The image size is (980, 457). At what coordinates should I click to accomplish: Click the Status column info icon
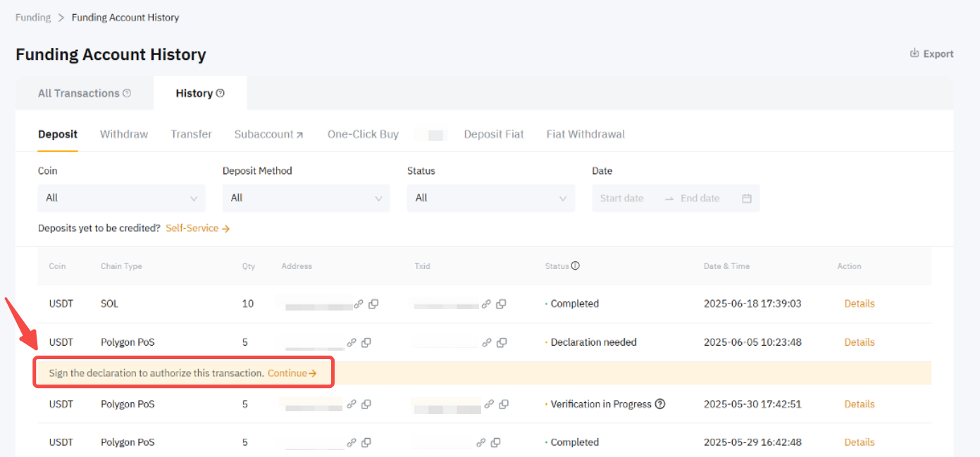pos(575,266)
